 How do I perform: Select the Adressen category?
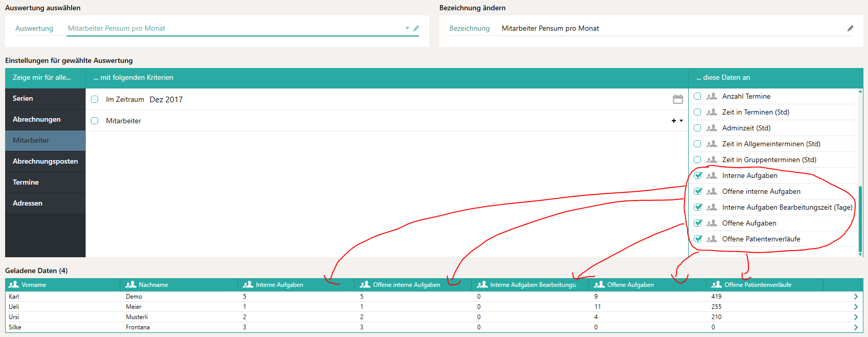click(45, 204)
